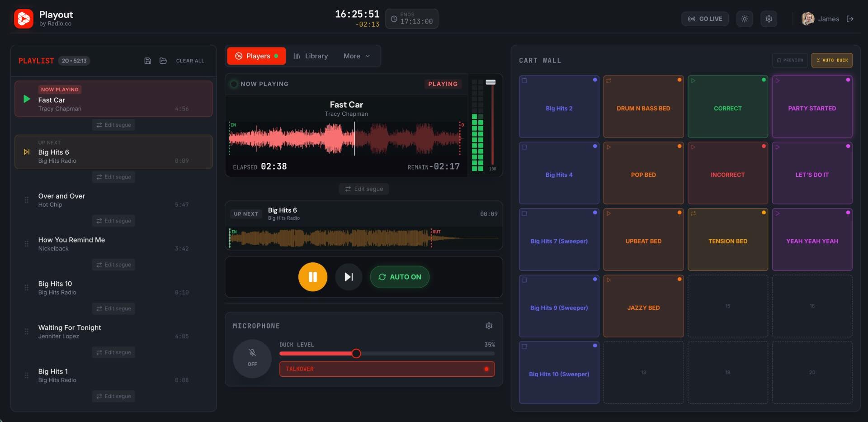Toggle the light/dark theme sun icon
This screenshot has height=422, width=868.
pos(745,19)
